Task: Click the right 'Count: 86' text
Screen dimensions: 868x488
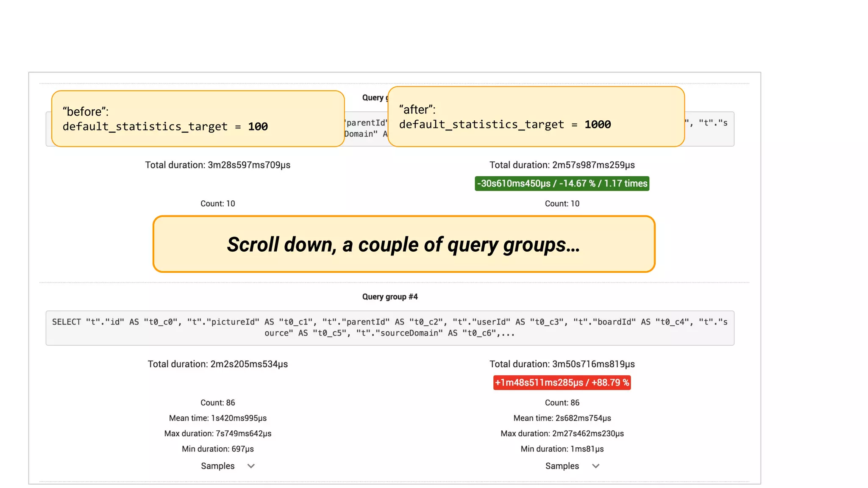Action: pos(562,403)
